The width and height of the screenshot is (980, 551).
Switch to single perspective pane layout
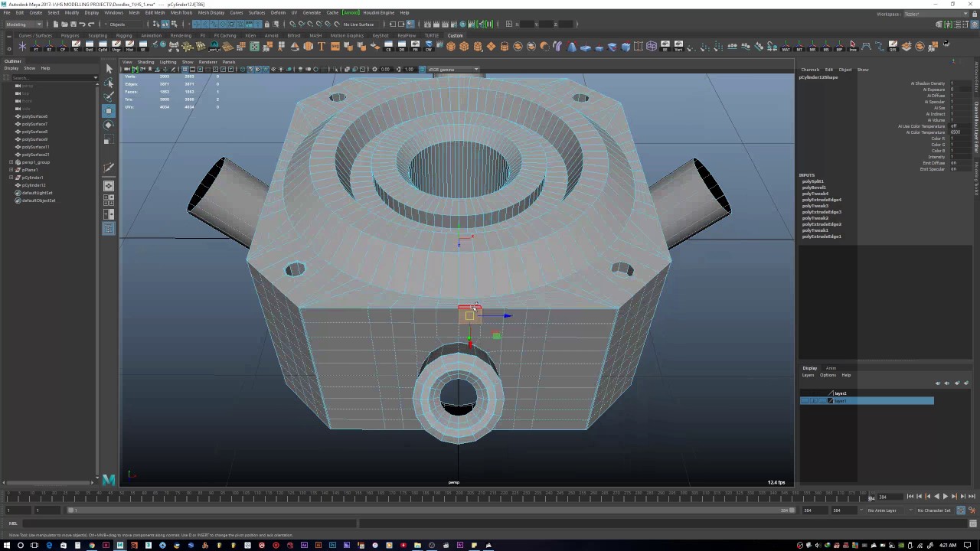click(109, 186)
